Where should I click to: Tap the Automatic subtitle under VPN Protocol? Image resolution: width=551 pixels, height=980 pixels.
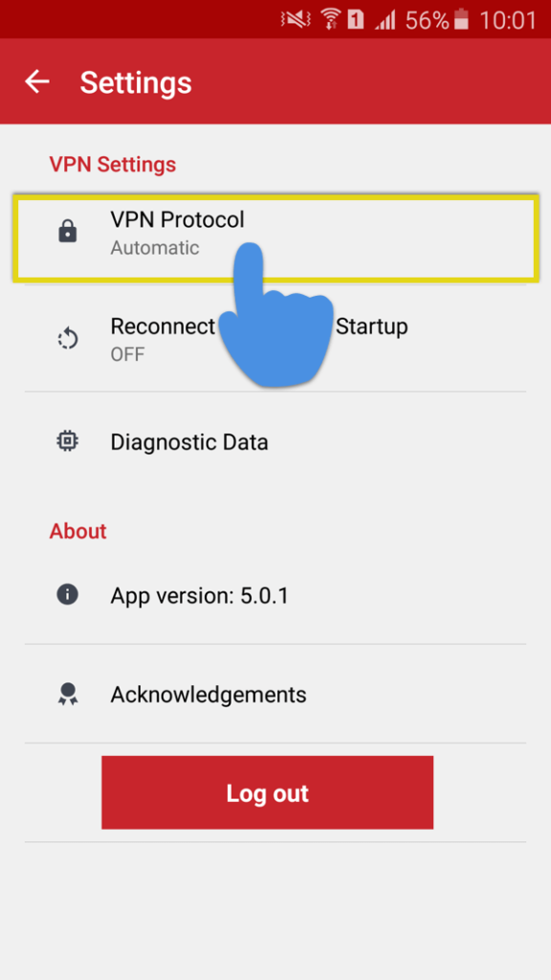[155, 248]
